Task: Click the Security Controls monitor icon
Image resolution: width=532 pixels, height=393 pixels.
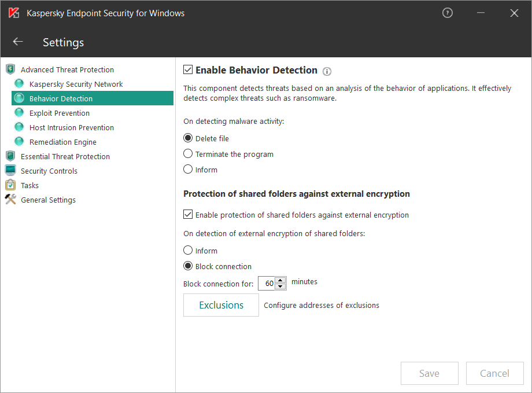Action: tap(10, 171)
